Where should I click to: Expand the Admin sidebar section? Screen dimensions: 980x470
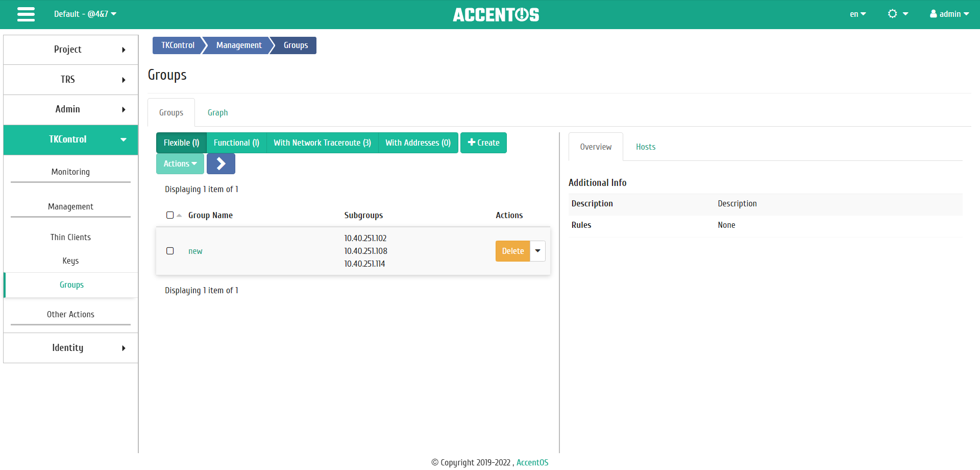pos(71,109)
